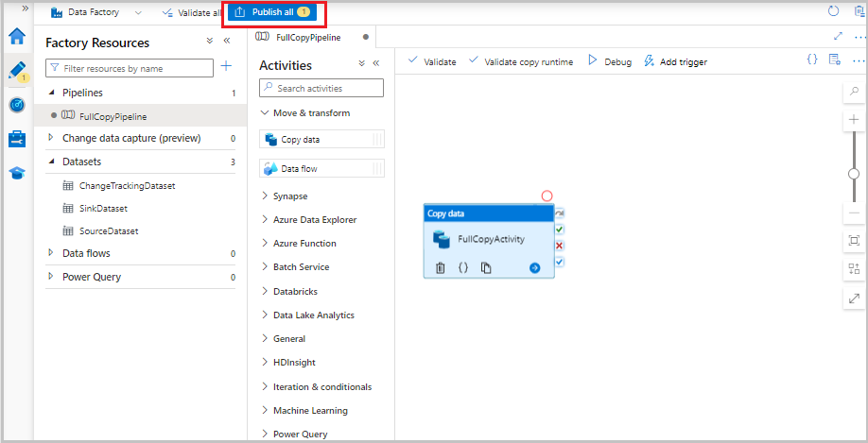
Task: Click Validate all in top bar
Action: point(192,12)
